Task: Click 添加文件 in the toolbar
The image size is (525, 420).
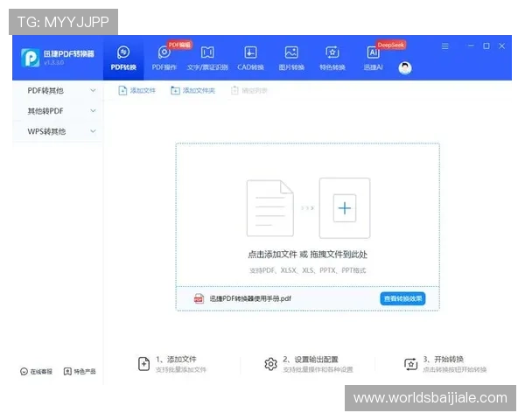Action: (x=137, y=90)
